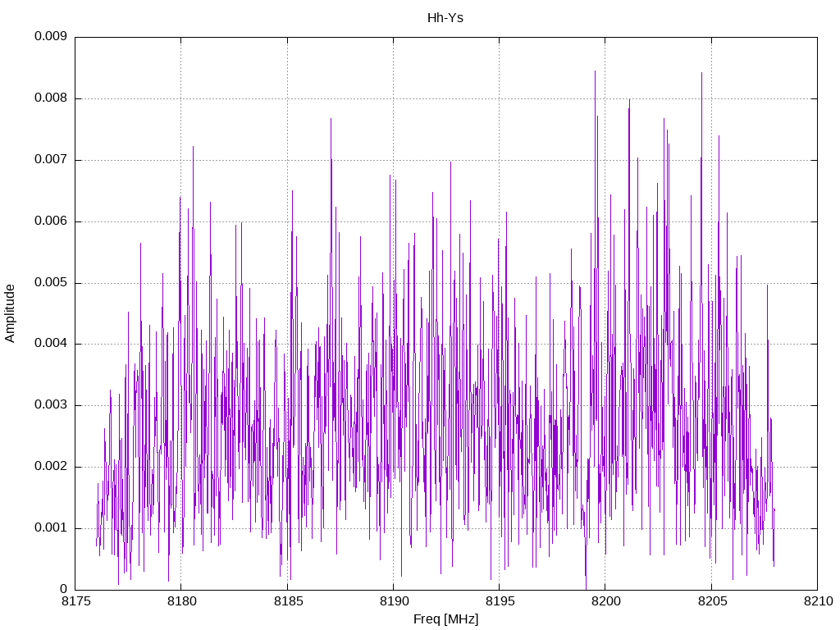This screenshot has height=630, width=840.
Task: Click the plot title Hh-Ys
Action: coord(445,18)
